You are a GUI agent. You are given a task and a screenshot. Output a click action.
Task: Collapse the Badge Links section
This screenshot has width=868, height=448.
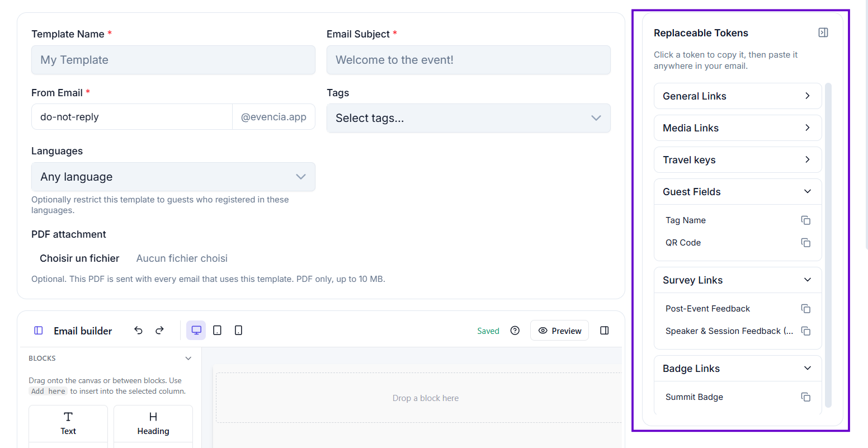[738, 369]
